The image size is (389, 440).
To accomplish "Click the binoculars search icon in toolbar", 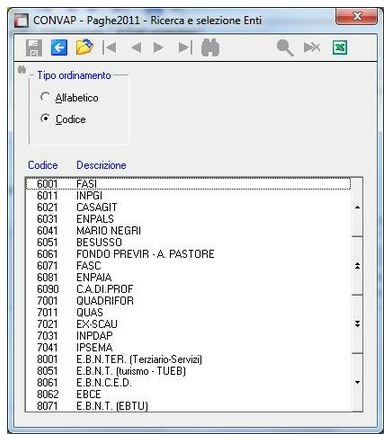I will [210, 48].
